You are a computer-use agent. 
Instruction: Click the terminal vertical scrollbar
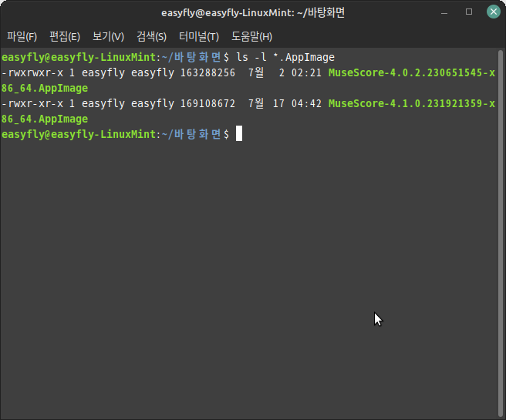(501, 233)
